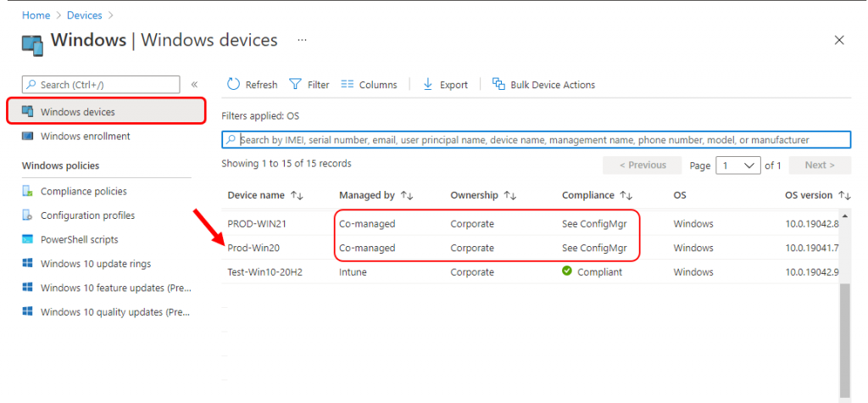
Task: Click the Home breadcrumb link
Action: pos(36,15)
